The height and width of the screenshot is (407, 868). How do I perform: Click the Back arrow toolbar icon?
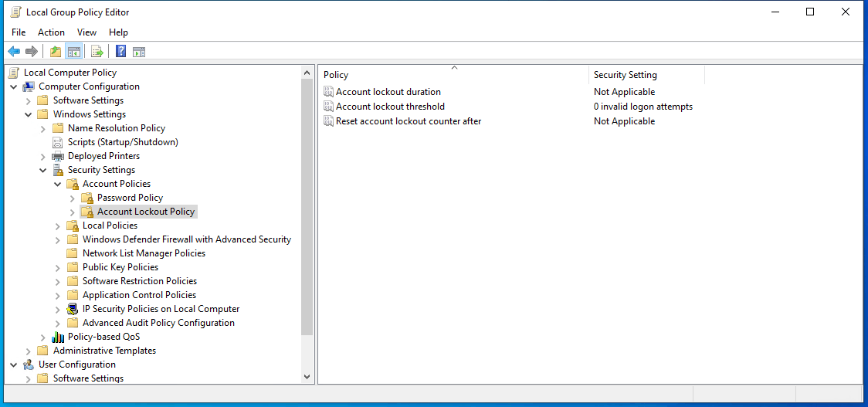[x=14, y=52]
